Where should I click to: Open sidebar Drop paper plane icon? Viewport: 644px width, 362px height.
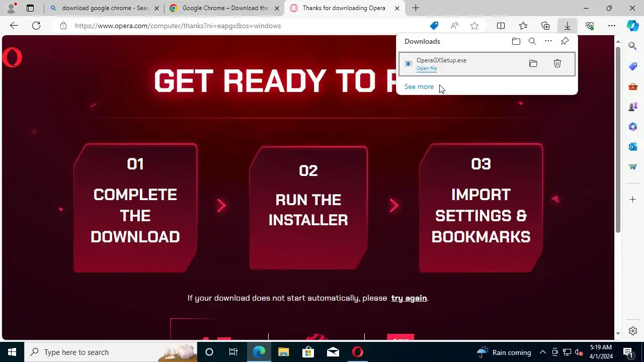pyautogui.click(x=633, y=167)
